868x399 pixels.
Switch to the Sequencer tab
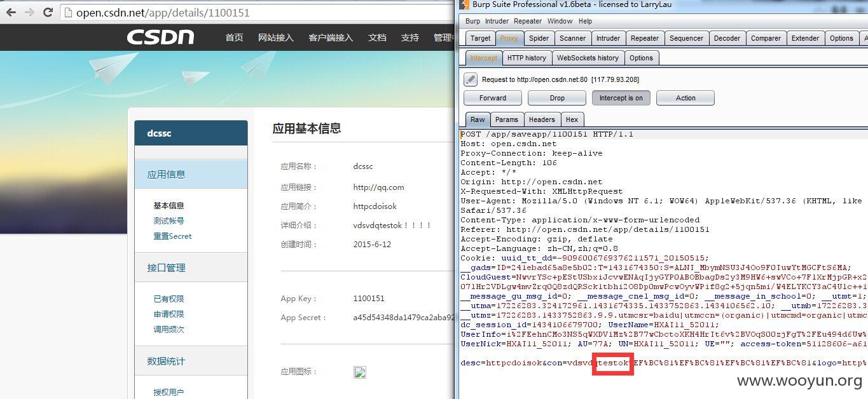coord(686,38)
